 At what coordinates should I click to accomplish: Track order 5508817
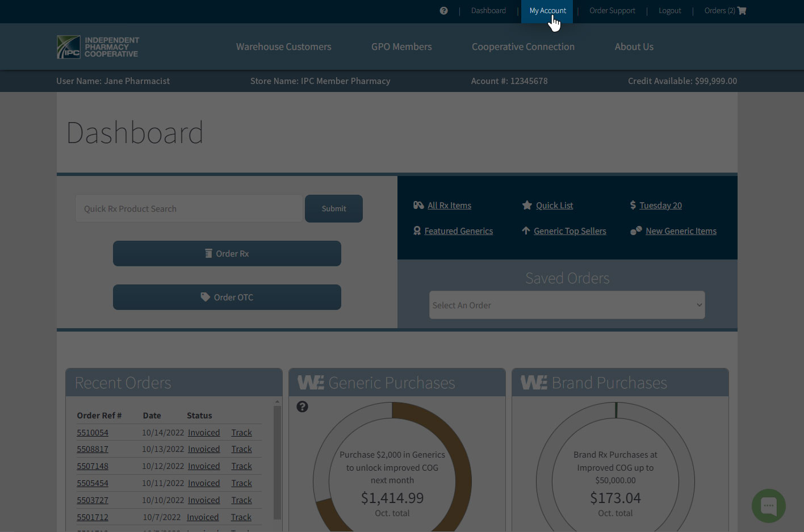tap(241, 449)
